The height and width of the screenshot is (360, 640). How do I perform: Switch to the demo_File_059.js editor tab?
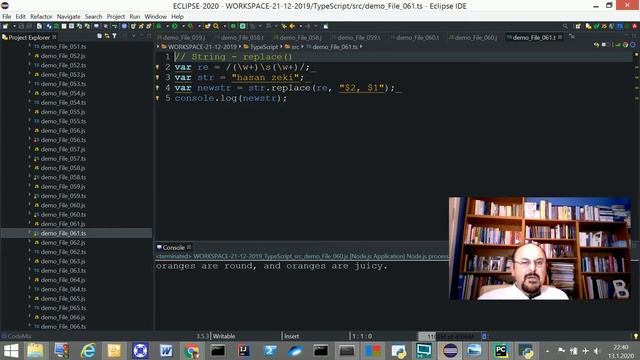(x=182, y=38)
